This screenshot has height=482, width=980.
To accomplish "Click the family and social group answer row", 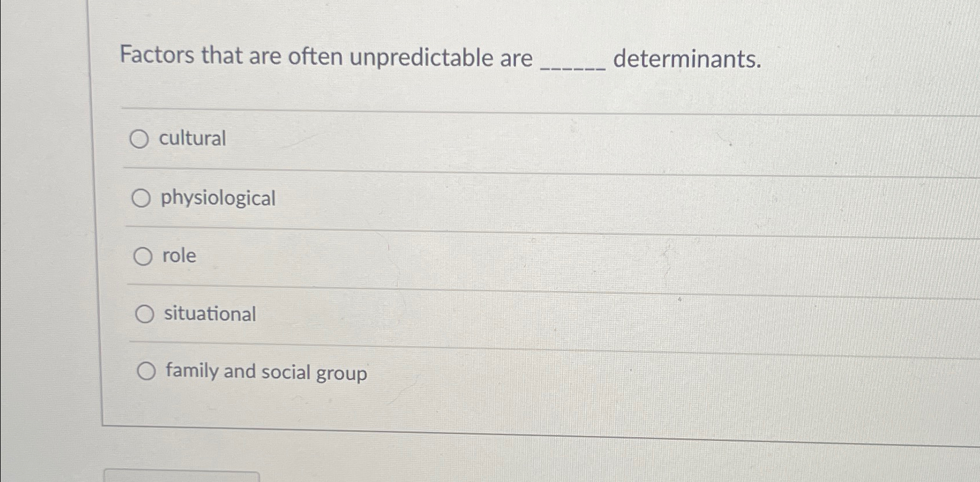I will [x=461, y=372].
